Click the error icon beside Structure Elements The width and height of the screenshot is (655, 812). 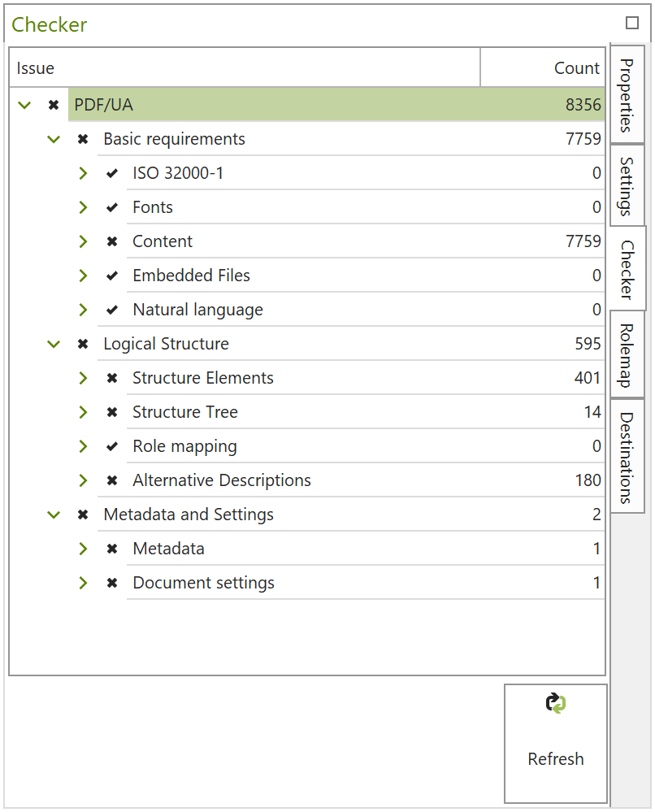[111, 378]
